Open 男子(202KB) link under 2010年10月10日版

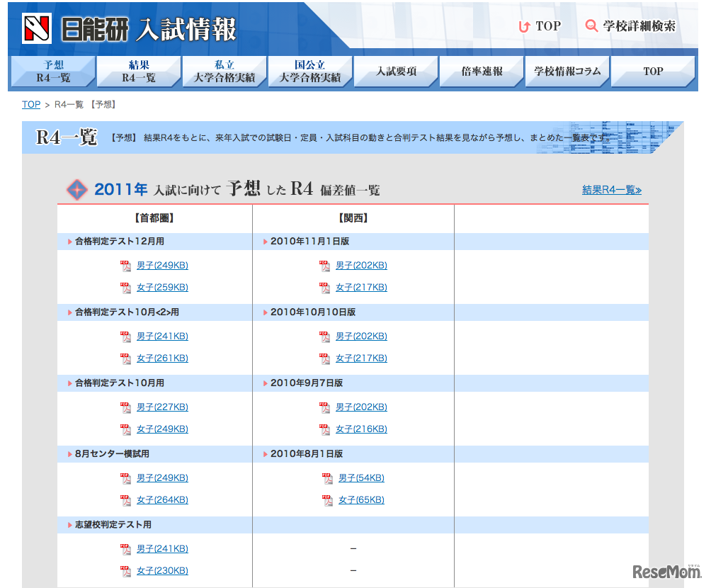[361, 337]
